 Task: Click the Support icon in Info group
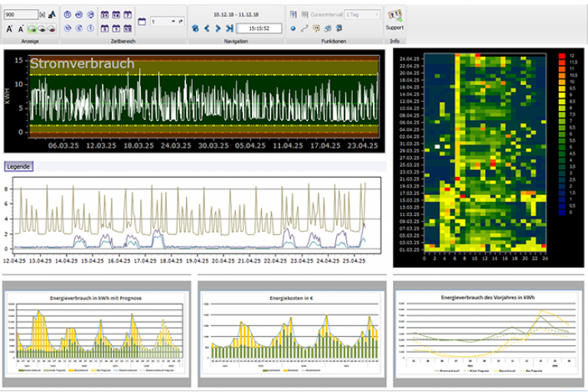395,15
